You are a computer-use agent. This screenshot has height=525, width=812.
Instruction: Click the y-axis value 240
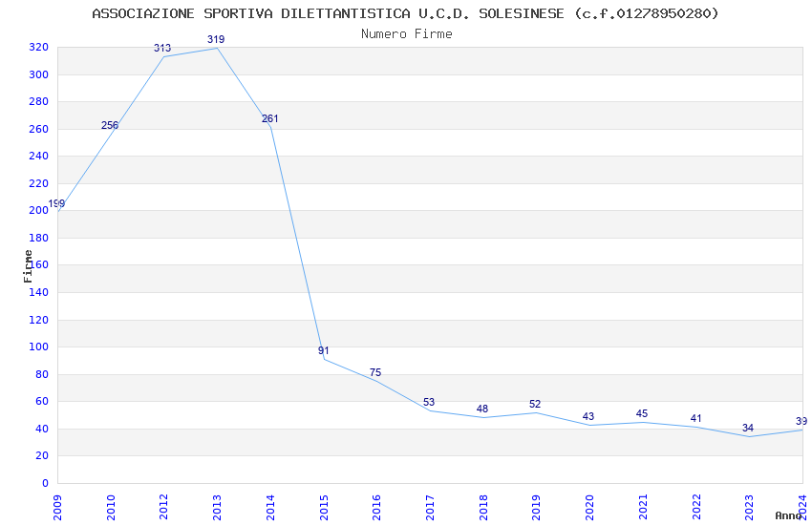click(39, 156)
